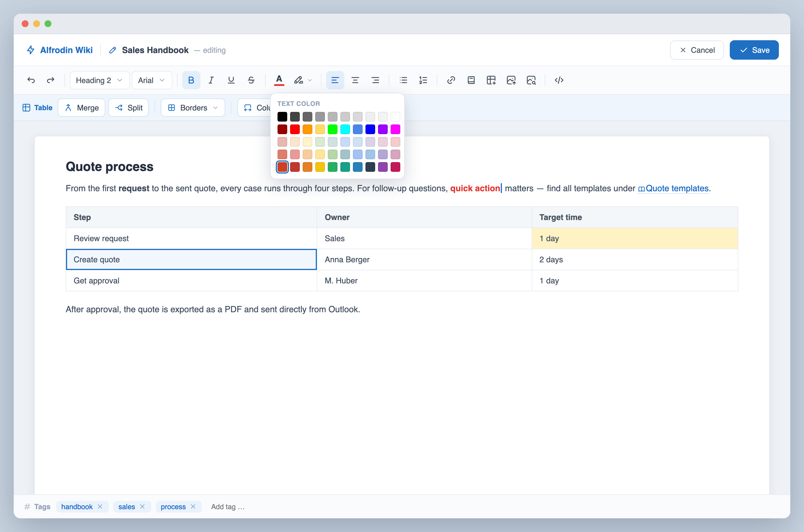Open the Heading 2 style dropdown
The width and height of the screenshot is (804, 532).
tap(99, 80)
